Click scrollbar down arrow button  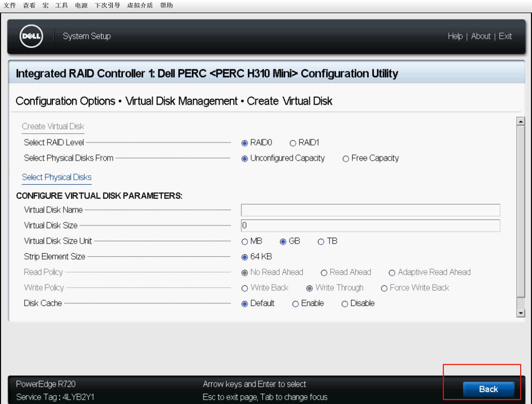tap(520, 313)
